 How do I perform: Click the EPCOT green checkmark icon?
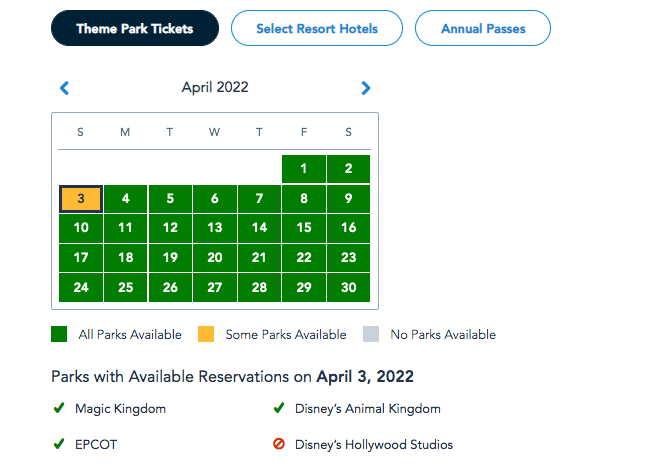click(59, 444)
